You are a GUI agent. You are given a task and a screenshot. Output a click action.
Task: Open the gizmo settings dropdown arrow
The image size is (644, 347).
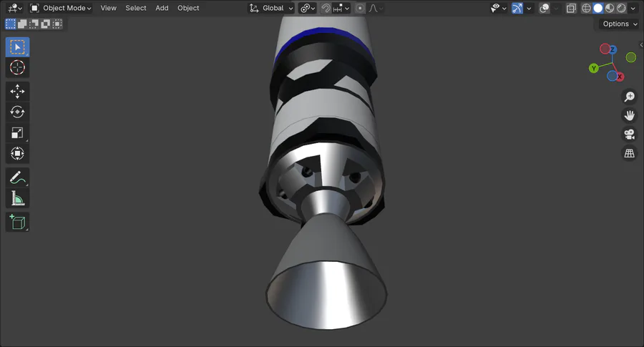point(529,8)
